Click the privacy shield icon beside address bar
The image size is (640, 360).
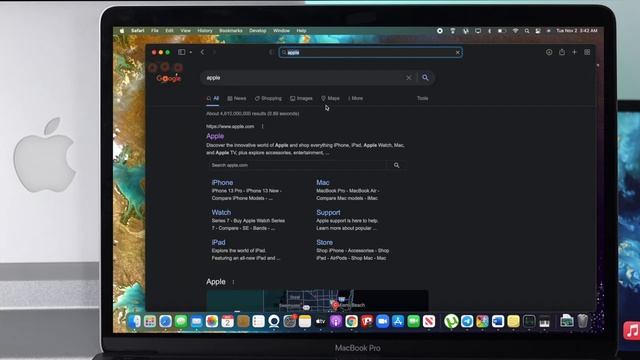(x=271, y=52)
